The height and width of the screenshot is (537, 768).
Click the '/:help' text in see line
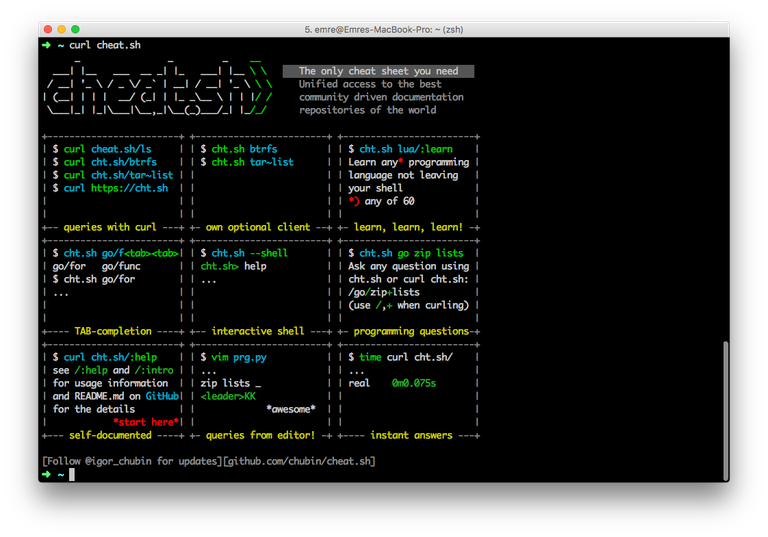(x=91, y=370)
